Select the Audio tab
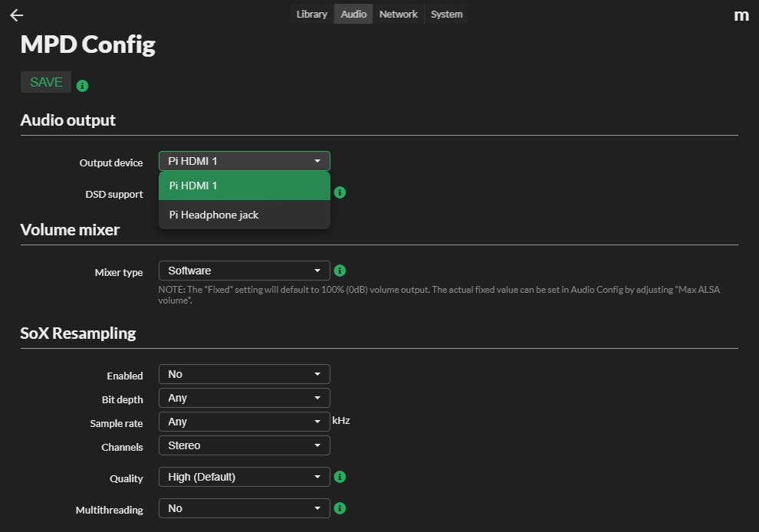Image resolution: width=759 pixels, height=532 pixels. point(353,14)
